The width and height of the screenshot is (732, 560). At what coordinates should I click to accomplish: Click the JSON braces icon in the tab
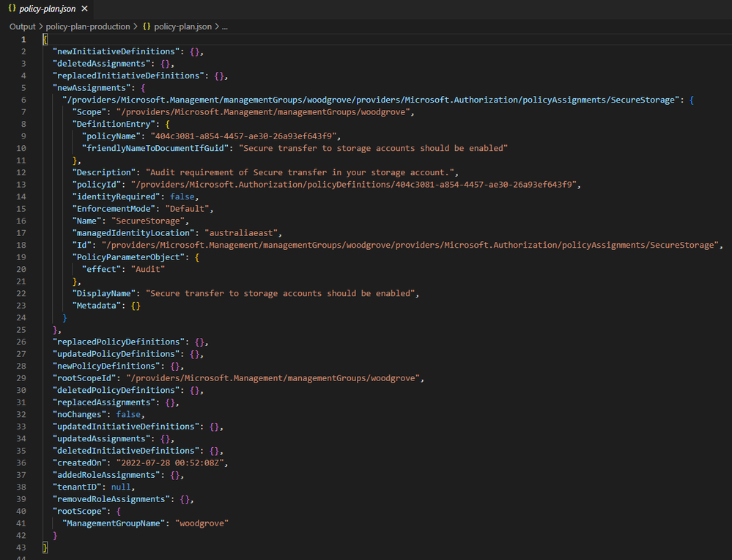pyautogui.click(x=12, y=8)
